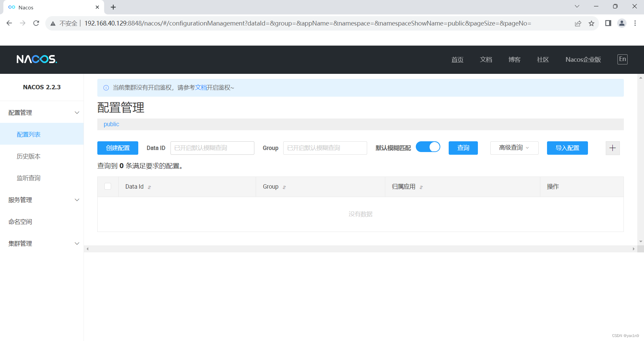The image size is (644, 341).
Task: Click the browser back arrow
Action: click(x=9, y=23)
